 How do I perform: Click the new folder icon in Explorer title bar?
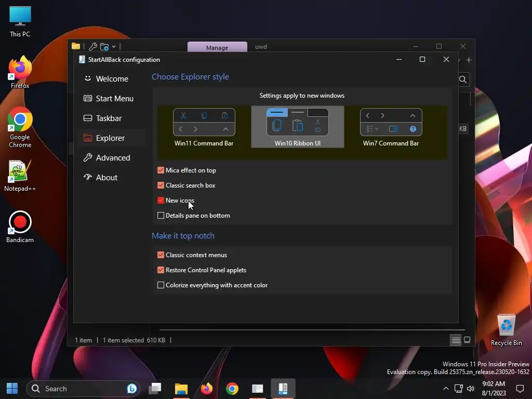click(104, 46)
